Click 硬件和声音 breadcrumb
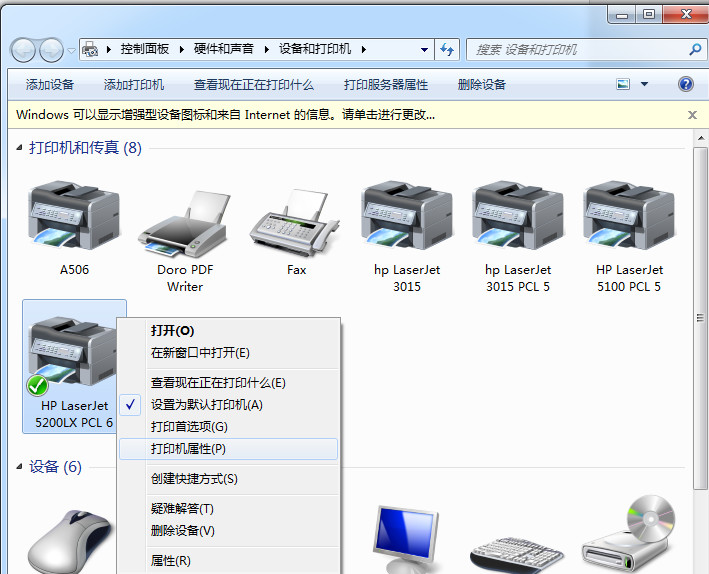This screenshot has height=574, width=709. [x=224, y=49]
